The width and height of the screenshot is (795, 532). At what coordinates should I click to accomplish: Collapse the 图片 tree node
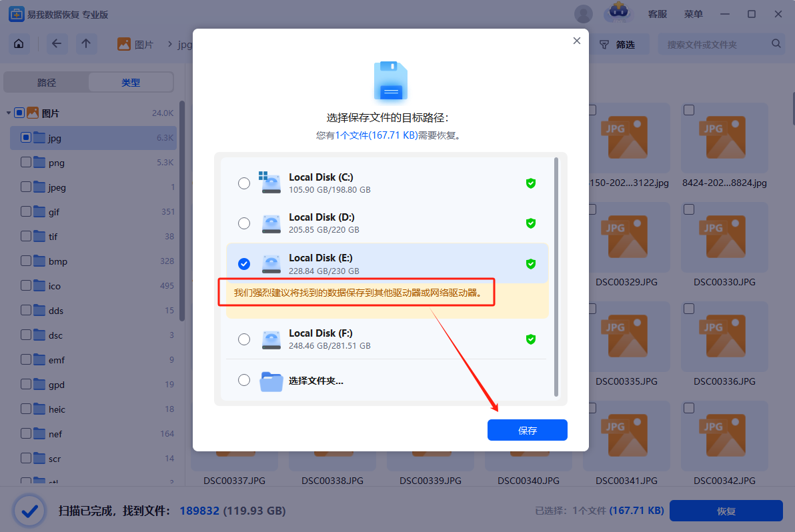coord(9,113)
